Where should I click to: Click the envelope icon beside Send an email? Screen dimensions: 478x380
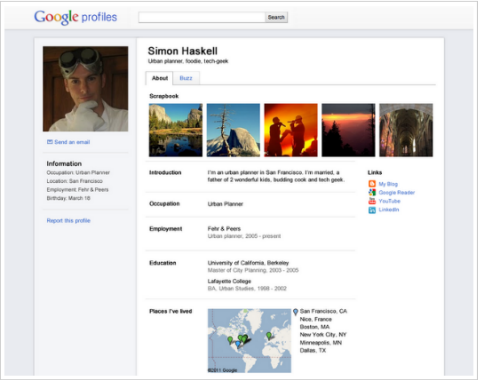point(50,142)
